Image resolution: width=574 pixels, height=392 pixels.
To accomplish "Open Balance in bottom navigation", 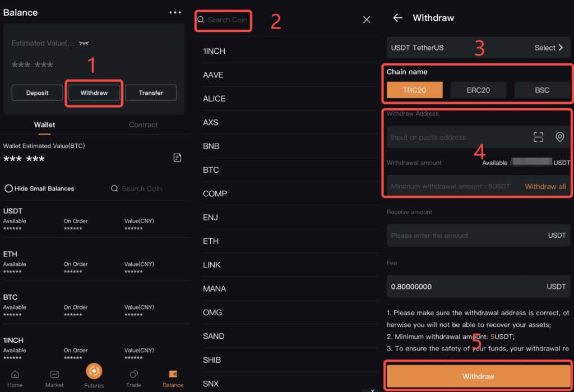I will coord(173,379).
